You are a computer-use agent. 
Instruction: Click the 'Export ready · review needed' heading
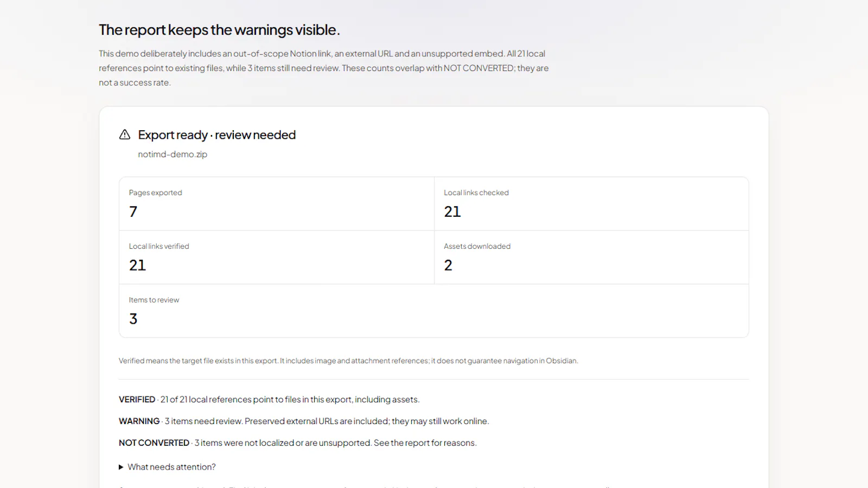[216, 134]
